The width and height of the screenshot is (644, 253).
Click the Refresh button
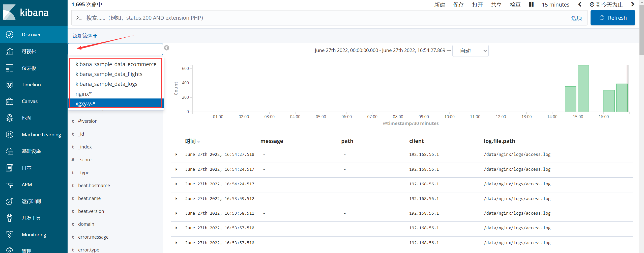pos(613,18)
